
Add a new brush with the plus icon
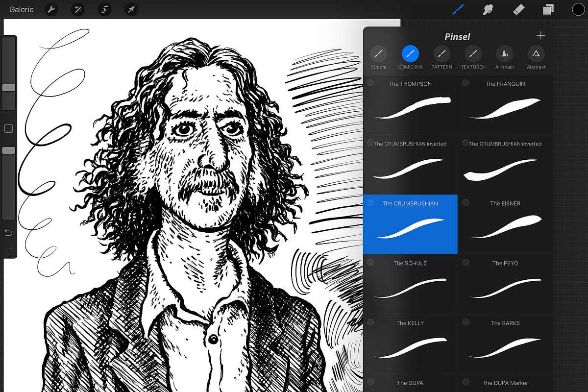540,36
